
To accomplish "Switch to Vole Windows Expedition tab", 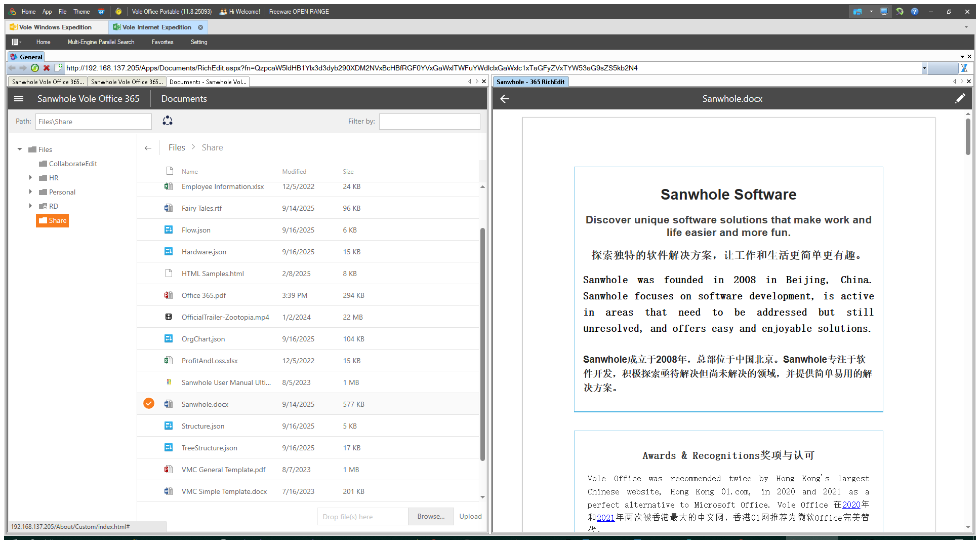I will tap(56, 27).
